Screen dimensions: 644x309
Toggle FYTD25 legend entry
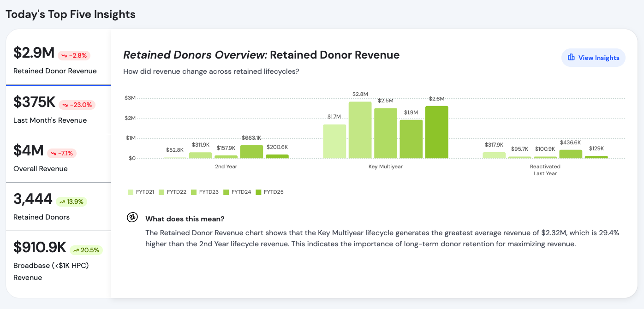tap(269, 192)
